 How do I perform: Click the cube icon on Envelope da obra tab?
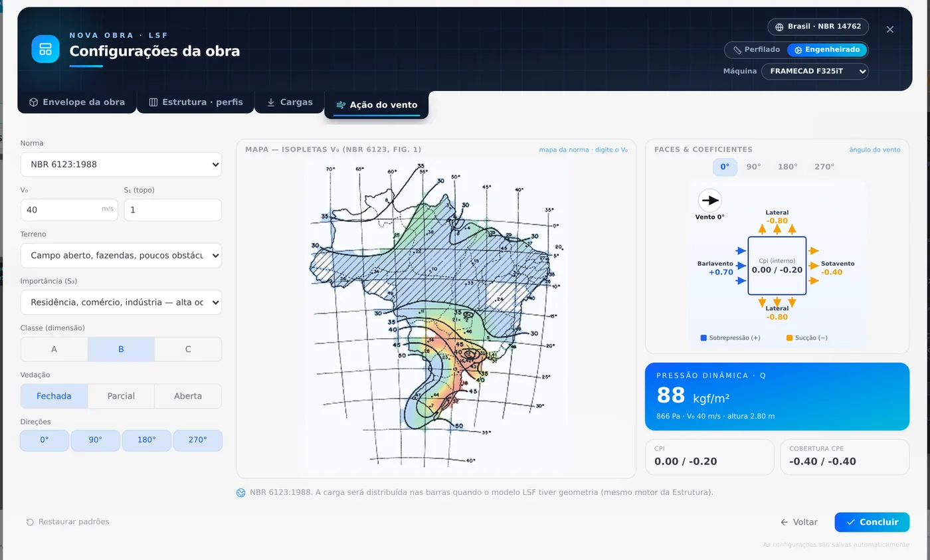(x=33, y=102)
